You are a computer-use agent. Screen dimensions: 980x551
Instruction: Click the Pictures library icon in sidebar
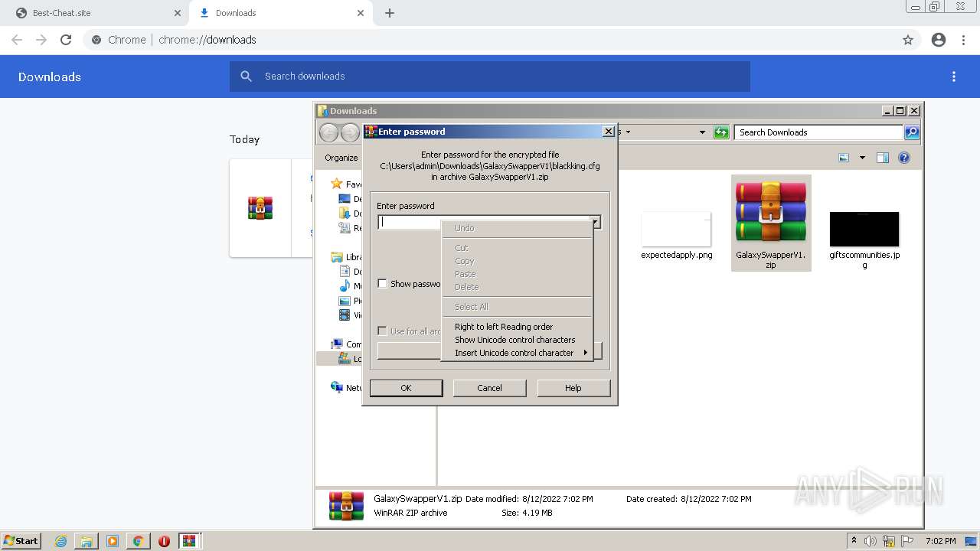tap(345, 301)
